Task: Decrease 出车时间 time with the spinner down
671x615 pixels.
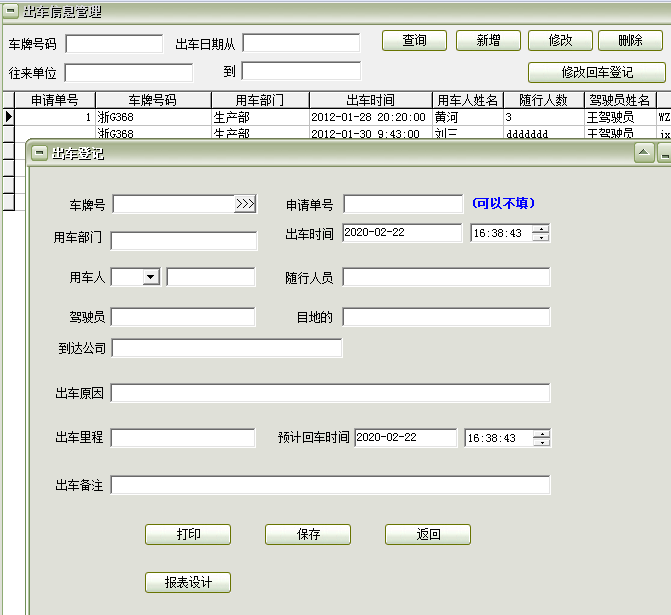Action: click(541, 237)
